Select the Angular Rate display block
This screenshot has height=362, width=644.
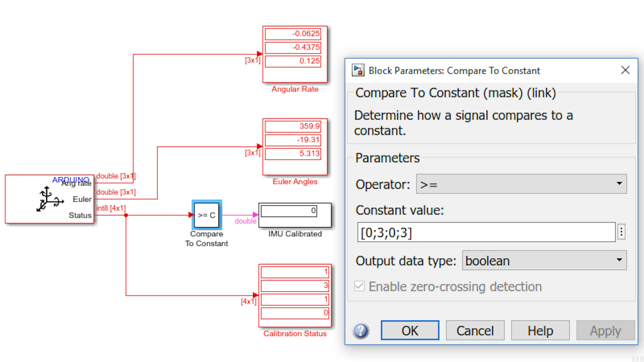click(295, 54)
